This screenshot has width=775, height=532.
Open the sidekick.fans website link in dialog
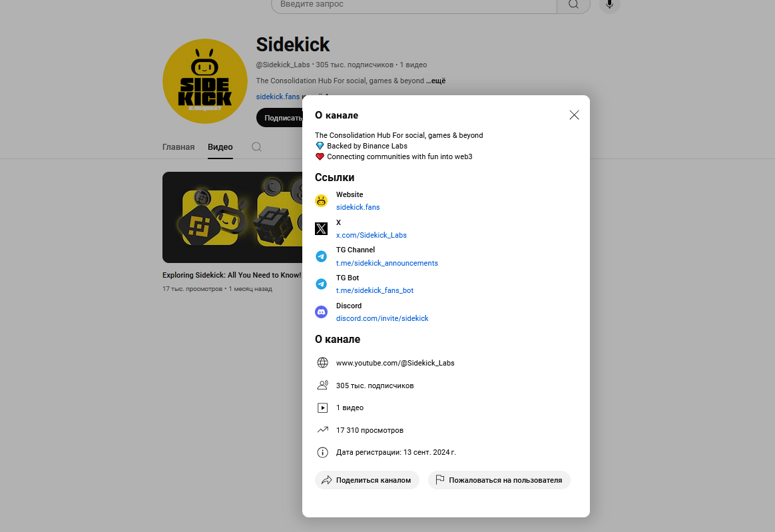pyautogui.click(x=358, y=207)
